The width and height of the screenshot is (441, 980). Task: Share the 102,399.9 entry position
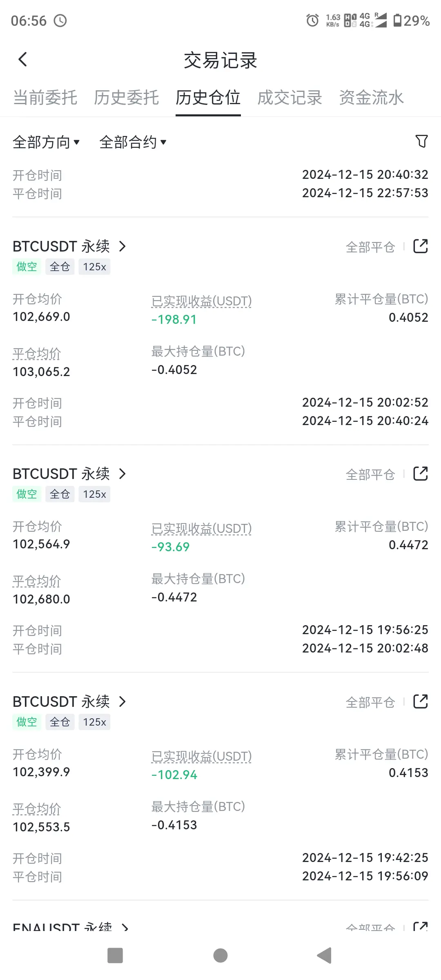pos(421,702)
